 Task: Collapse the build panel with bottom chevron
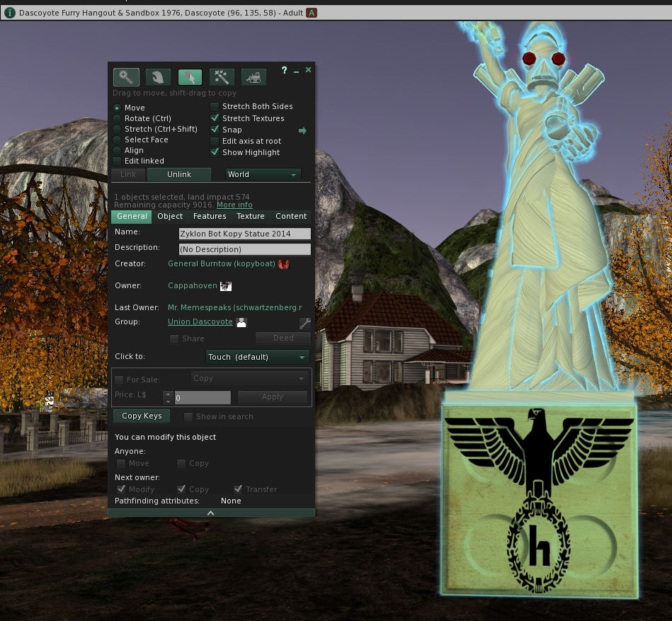point(211,513)
